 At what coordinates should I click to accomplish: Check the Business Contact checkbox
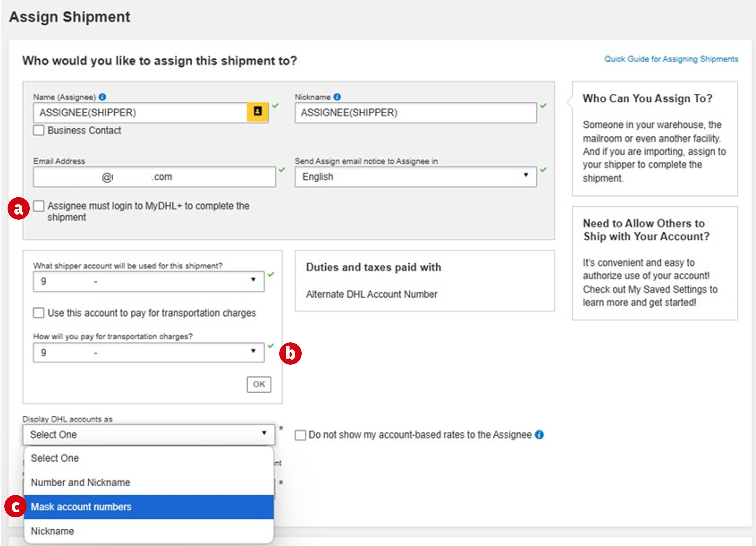tap(39, 130)
